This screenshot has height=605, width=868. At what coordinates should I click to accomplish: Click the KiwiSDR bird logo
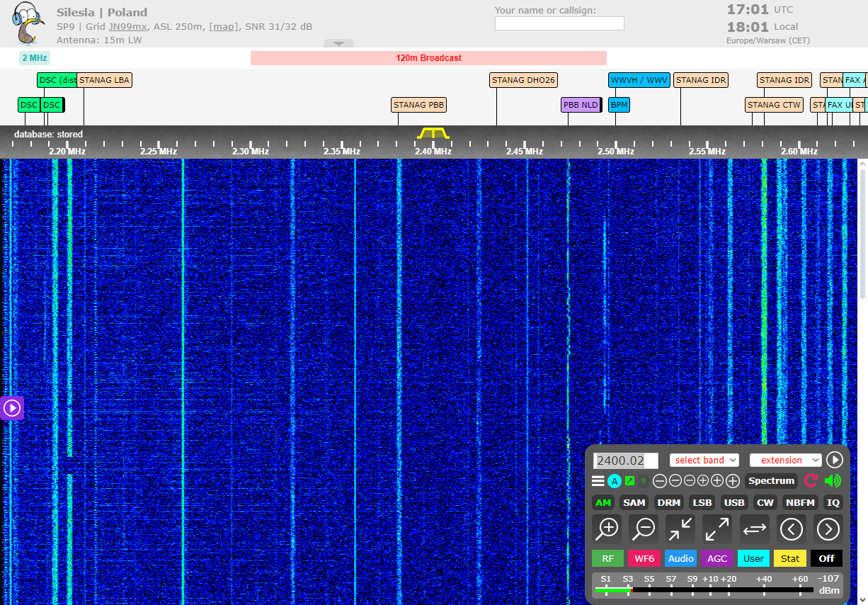28,23
